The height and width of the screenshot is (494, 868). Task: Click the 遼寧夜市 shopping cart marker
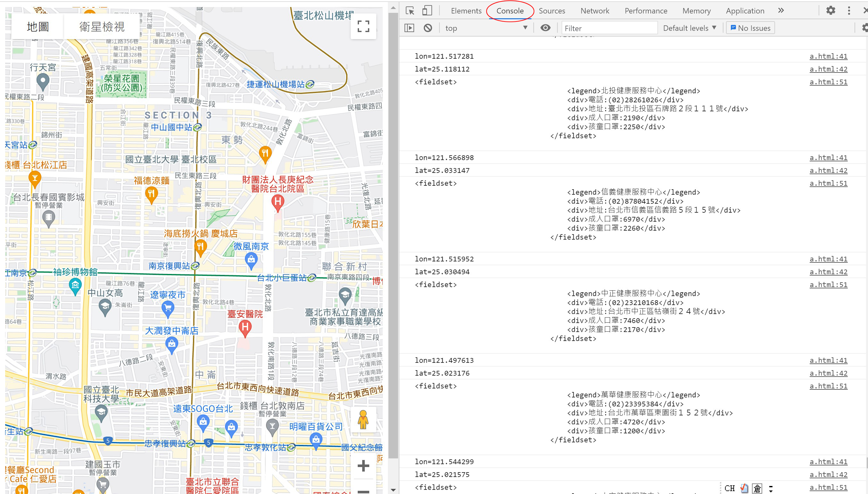pos(168,310)
